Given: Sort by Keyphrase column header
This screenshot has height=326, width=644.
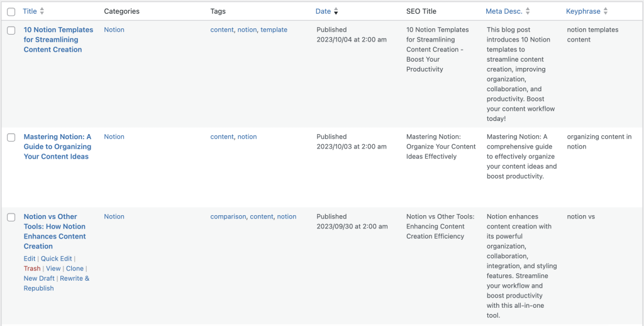Looking at the screenshot, I should tap(583, 11).
